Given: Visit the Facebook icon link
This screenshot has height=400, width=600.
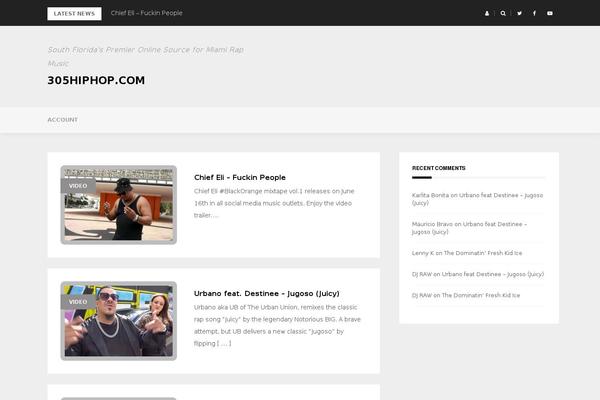Looking at the screenshot, I should 535,13.
